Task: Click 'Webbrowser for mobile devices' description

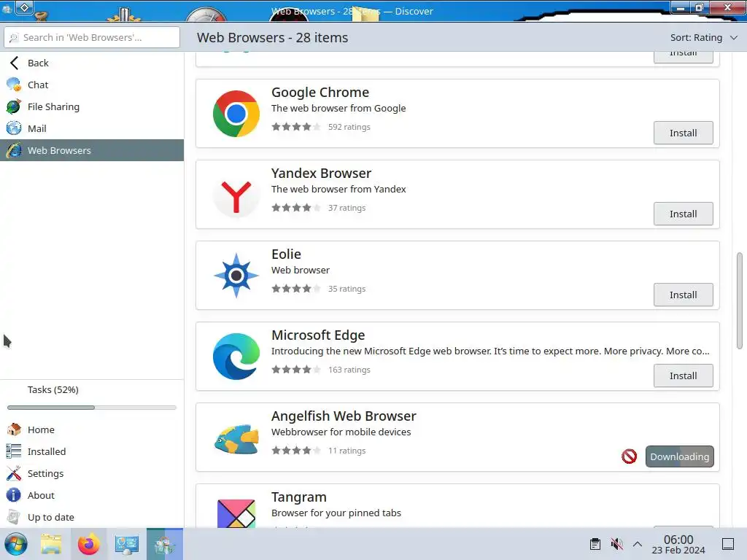Action: coord(341,432)
